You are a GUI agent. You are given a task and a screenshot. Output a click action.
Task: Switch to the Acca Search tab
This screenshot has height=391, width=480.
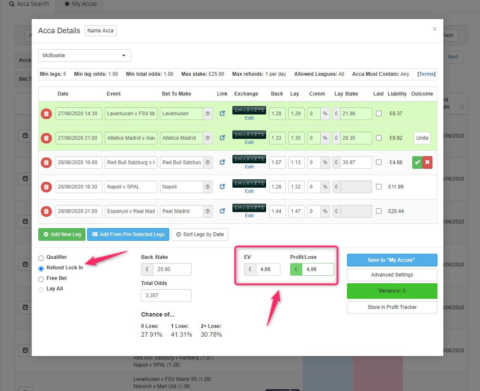(29, 4)
